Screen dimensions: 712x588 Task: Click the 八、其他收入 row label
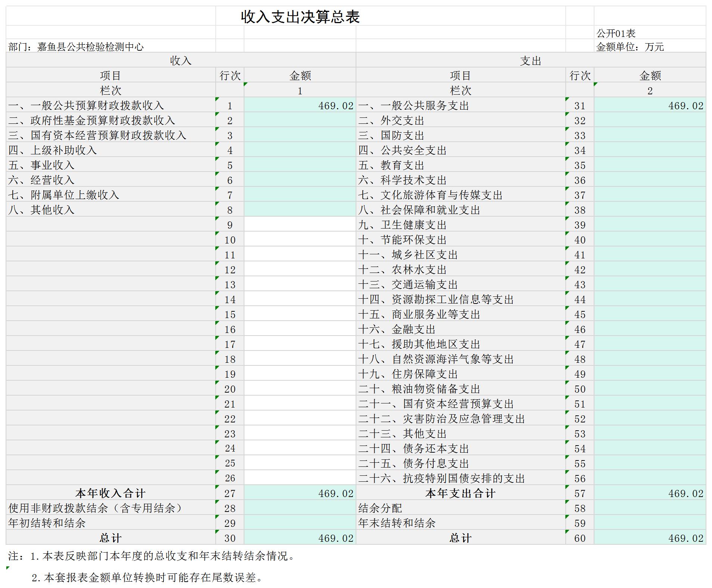[41, 210]
